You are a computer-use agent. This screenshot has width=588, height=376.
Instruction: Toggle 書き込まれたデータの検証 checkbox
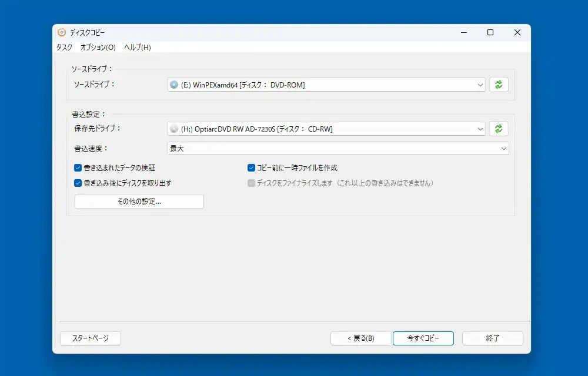[78, 167]
